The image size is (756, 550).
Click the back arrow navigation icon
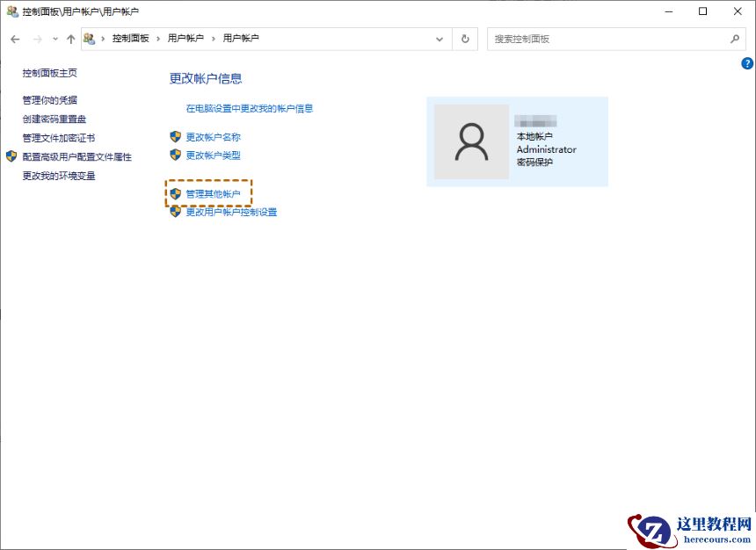(x=14, y=38)
